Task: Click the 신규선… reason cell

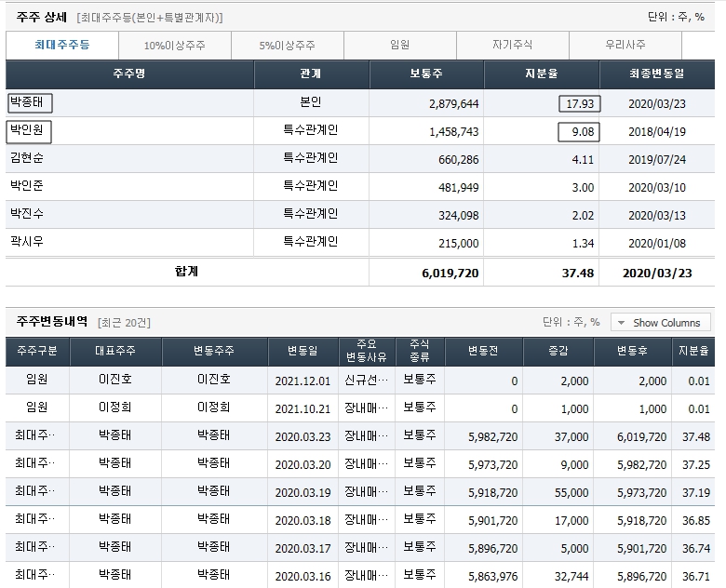Action: (x=366, y=381)
